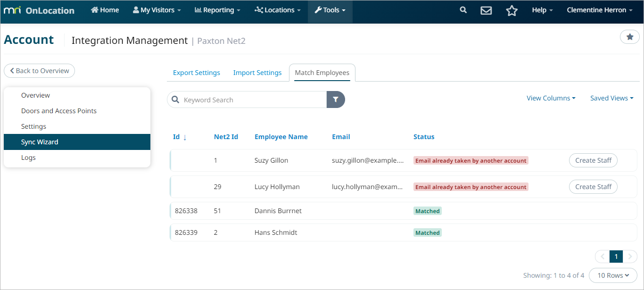The image size is (644, 290).
Task: Open the Help menu
Action: pyautogui.click(x=542, y=10)
